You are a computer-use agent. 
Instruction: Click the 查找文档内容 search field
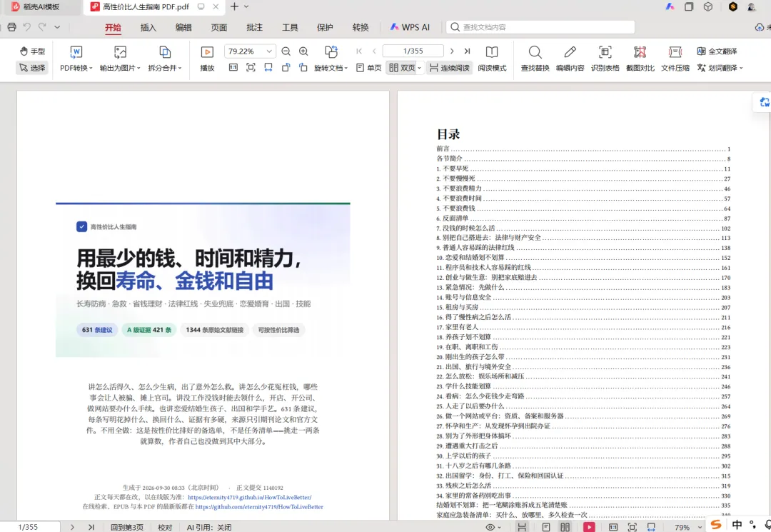click(540, 27)
